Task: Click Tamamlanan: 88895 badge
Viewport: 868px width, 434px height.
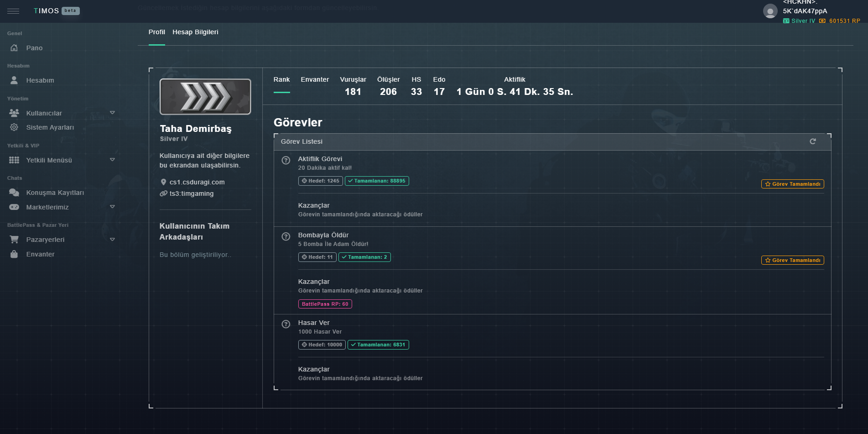Action: tap(377, 181)
